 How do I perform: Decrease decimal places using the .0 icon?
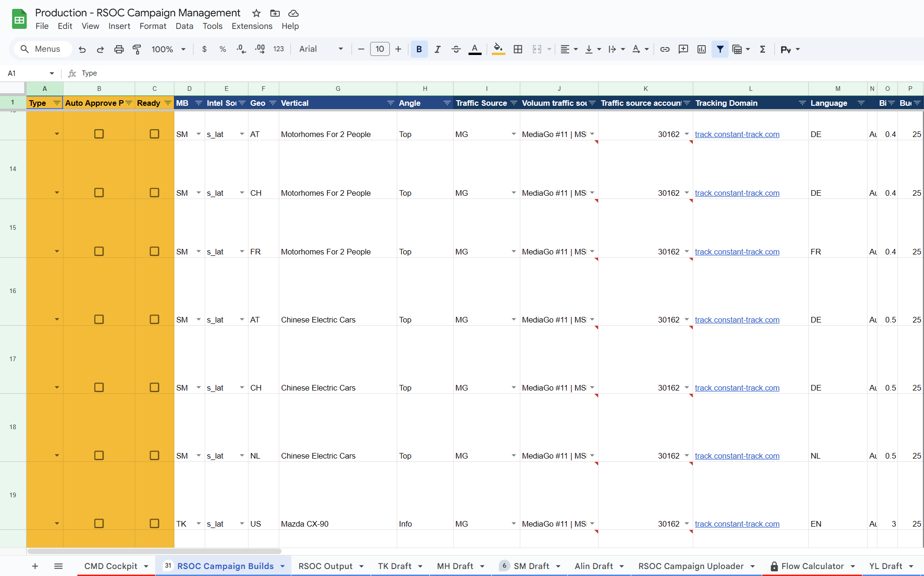(241, 49)
